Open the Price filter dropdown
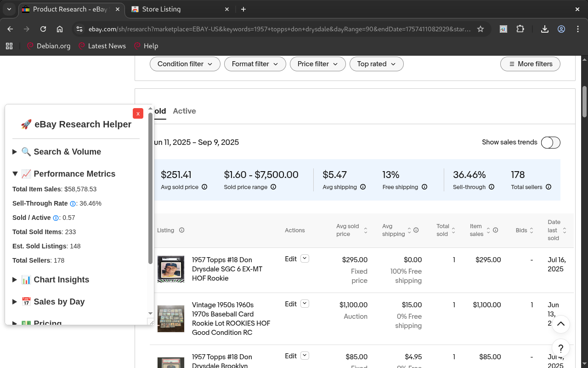The width and height of the screenshot is (588, 368). (x=317, y=64)
